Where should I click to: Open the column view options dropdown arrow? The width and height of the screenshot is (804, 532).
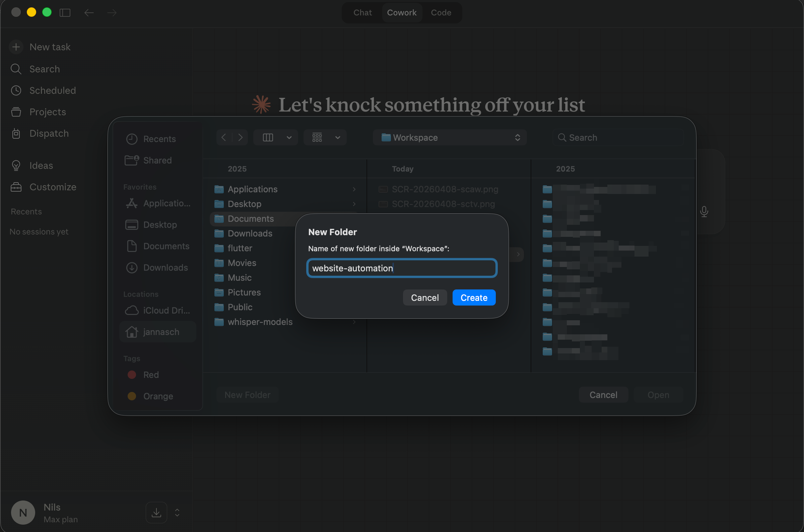(289, 137)
